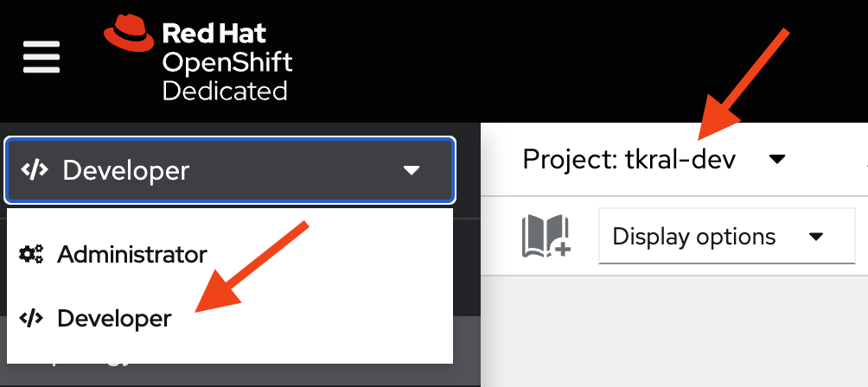Select Administrator perspective from the list

click(132, 255)
